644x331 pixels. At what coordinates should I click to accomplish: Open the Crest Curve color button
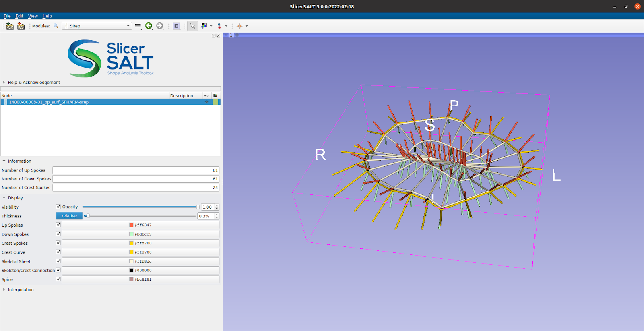140,252
